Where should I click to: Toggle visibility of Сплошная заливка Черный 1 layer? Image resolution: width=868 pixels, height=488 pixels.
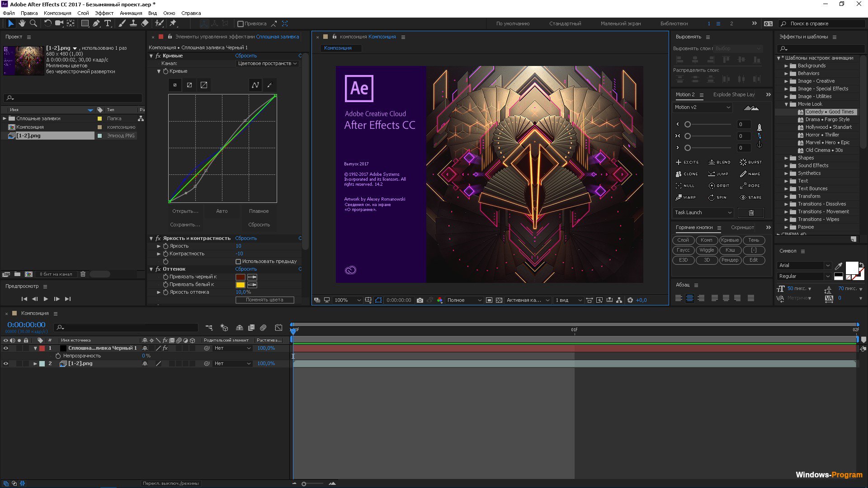click(x=5, y=348)
